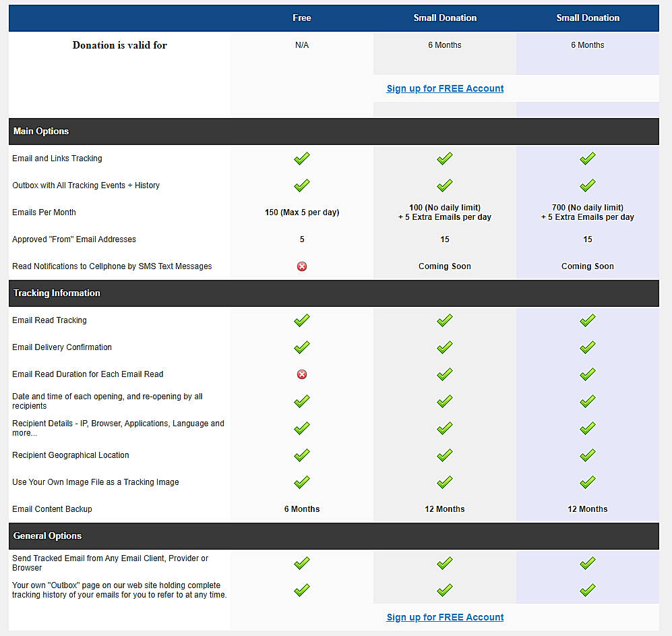The image size is (672, 636).
Task: Click the Free checkmark for Your own Outbox page row
Action: (x=302, y=589)
